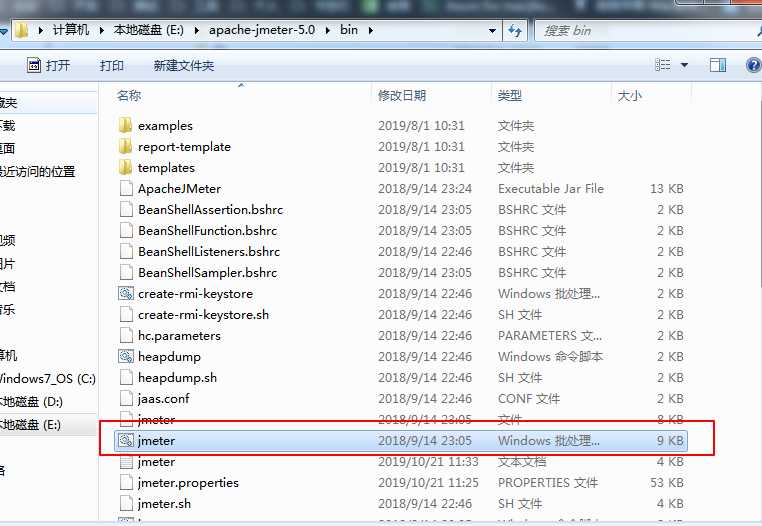Select the file name jaas.conf
The height and width of the screenshot is (526, 762).
click(163, 399)
